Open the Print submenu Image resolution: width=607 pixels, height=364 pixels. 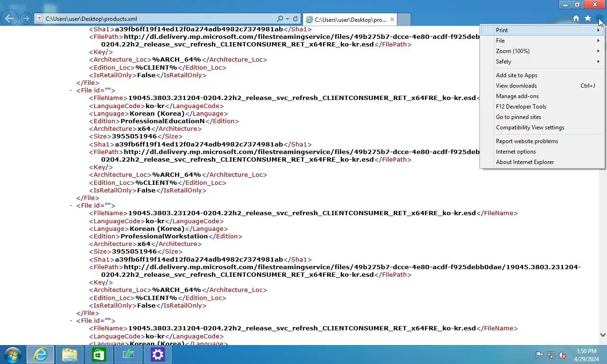point(542,30)
